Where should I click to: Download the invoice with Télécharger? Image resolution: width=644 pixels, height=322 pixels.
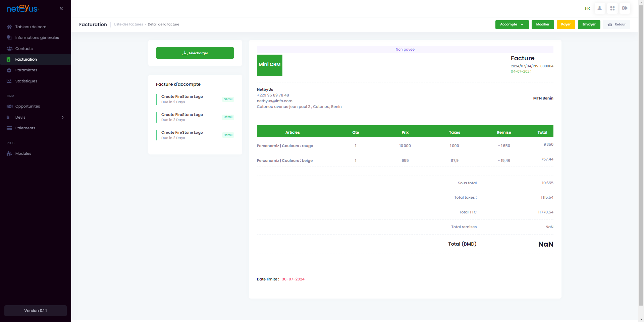[x=195, y=53]
